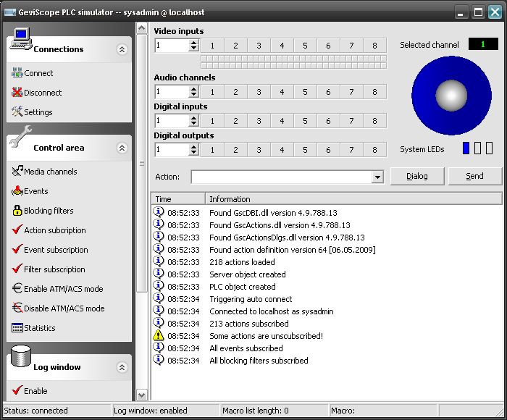Collapse the Connections panel
Screen dimensions: 507x420
tap(122, 49)
